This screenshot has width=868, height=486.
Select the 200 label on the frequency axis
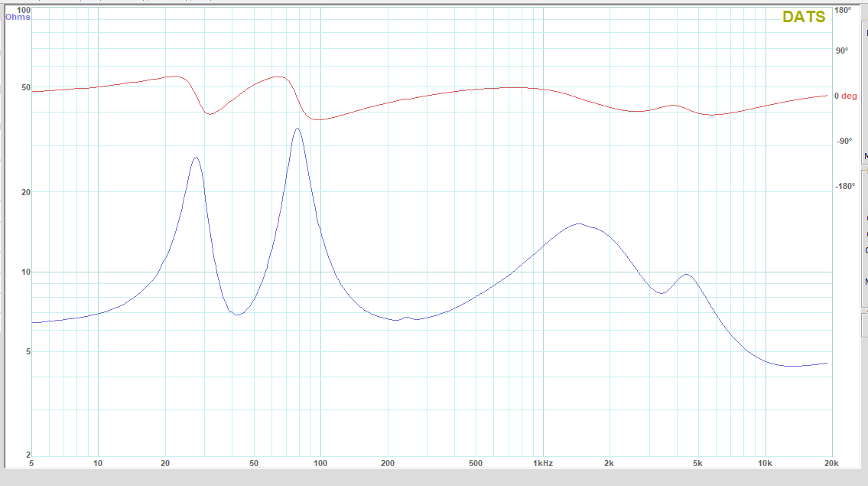387,464
